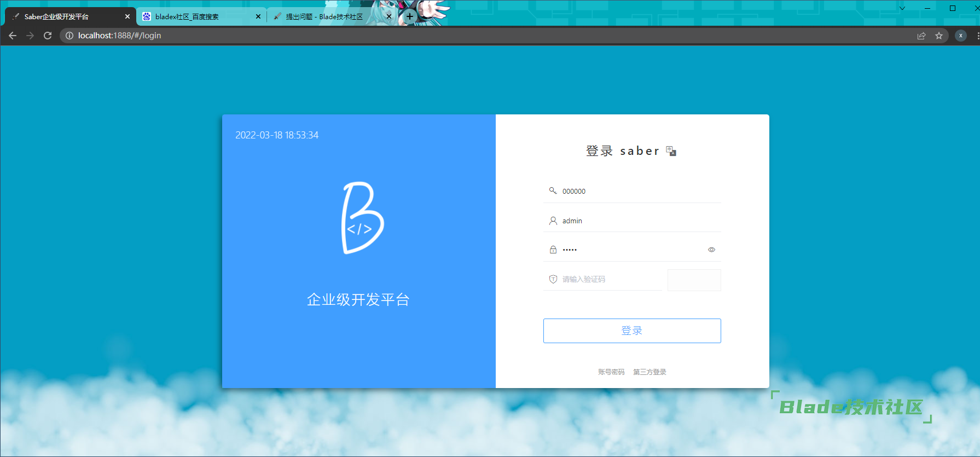Click the 登录 saber title text
The height and width of the screenshot is (457, 980).
pyautogui.click(x=623, y=151)
